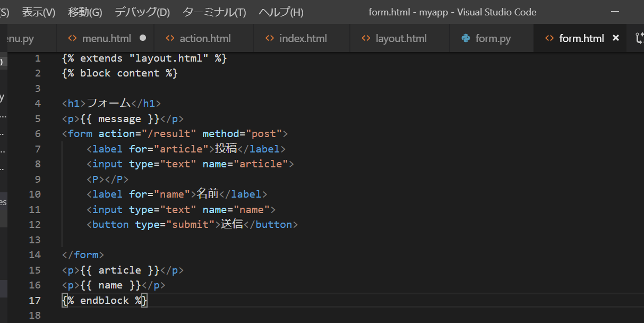Click the "/result" action attribute value
This screenshot has width=644, height=323.
pyautogui.click(x=169, y=133)
